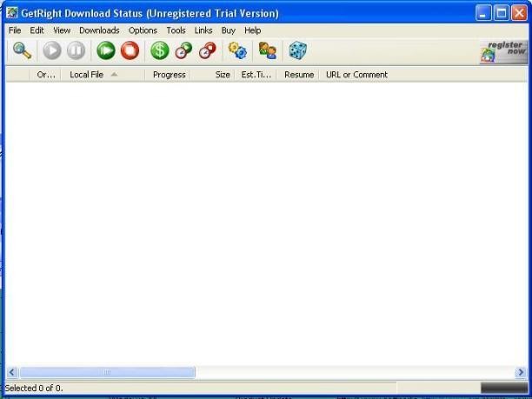Viewport: 532px width, 399px height.
Task: Click the blue dice icon
Action: click(x=298, y=50)
